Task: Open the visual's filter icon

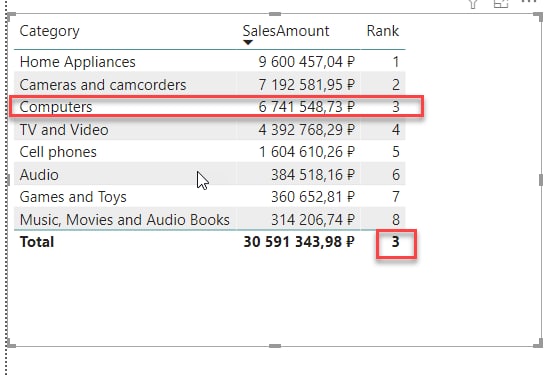Action: pyautogui.click(x=473, y=3)
